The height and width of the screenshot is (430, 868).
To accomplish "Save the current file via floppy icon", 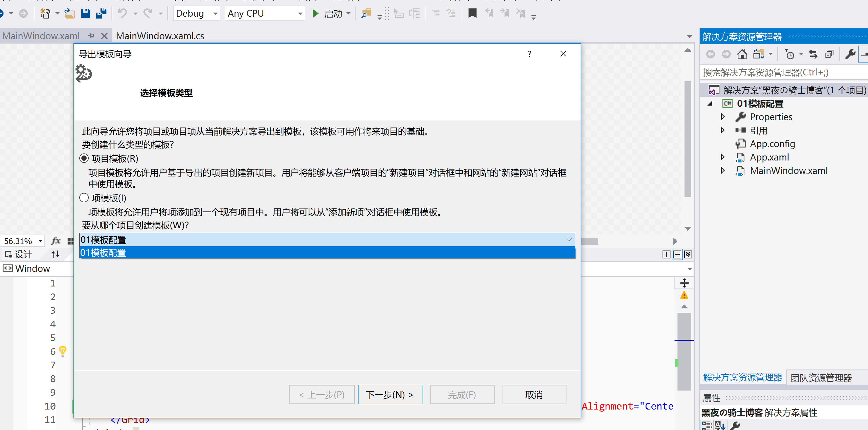I will tap(85, 13).
